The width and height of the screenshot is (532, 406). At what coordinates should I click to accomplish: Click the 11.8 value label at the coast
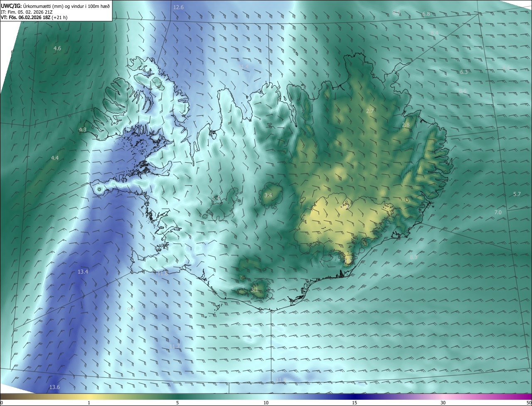click(x=163, y=273)
